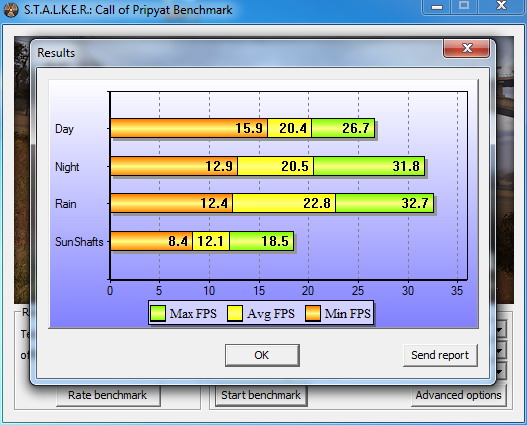The image size is (527, 425).
Task: Click the yellow Avg FPS legend swatch
Action: click(x=235, y=313)
